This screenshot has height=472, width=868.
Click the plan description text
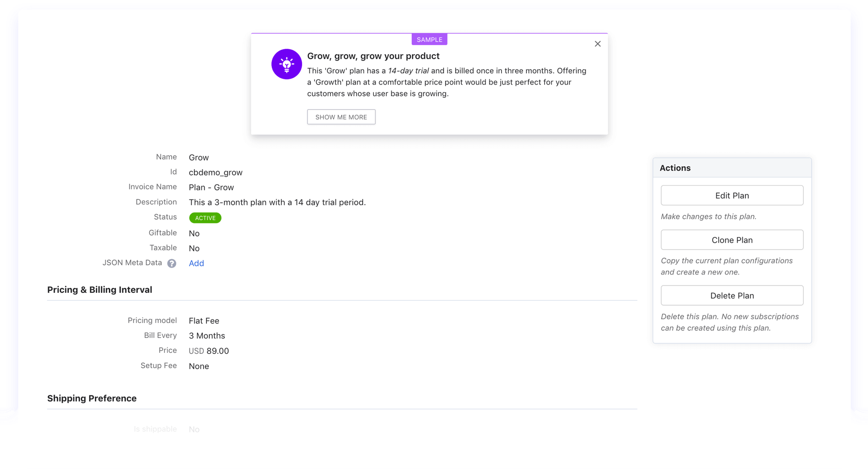coord(277,202)
